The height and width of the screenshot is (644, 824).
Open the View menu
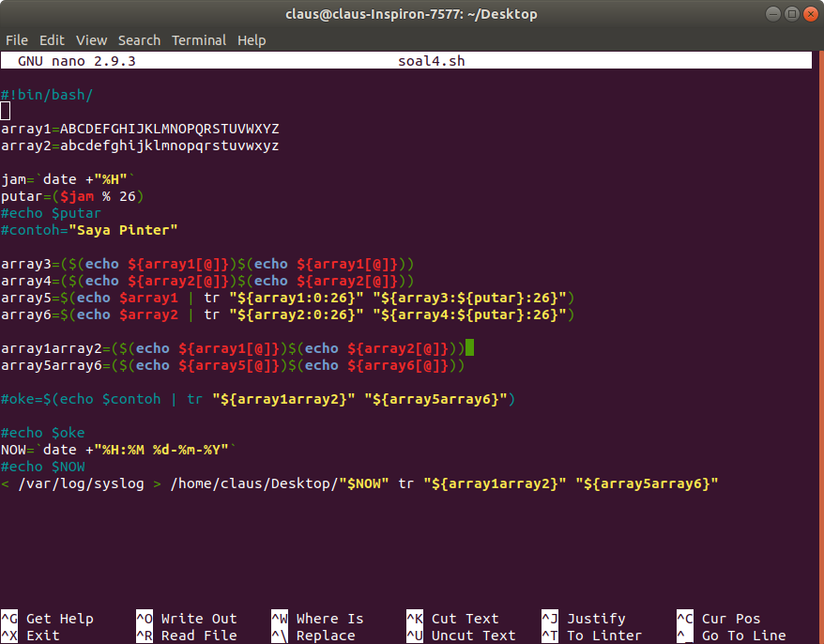click(90, 39)
